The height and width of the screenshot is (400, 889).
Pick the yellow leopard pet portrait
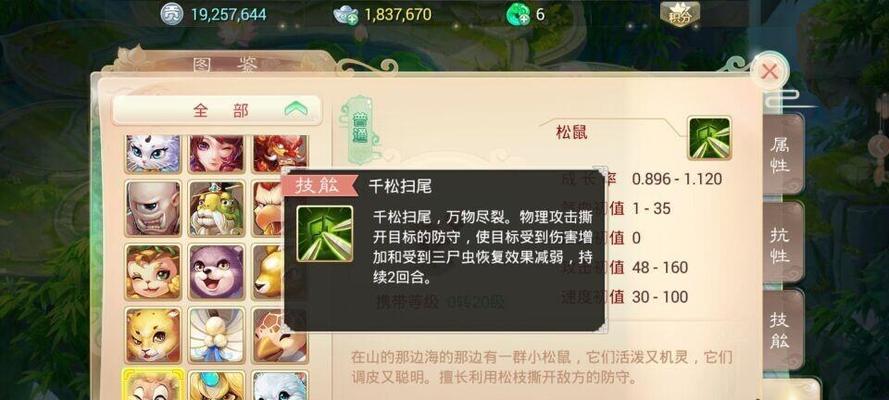click(153, 335)
